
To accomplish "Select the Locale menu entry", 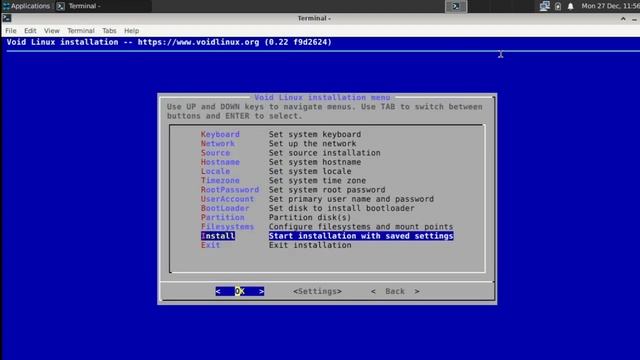I will (215, 171).
